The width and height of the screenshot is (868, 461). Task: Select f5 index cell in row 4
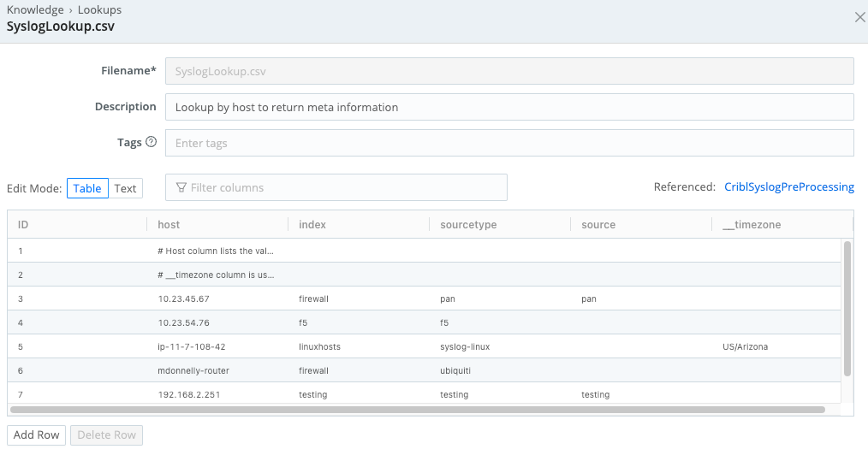click(x=303, y=322)
